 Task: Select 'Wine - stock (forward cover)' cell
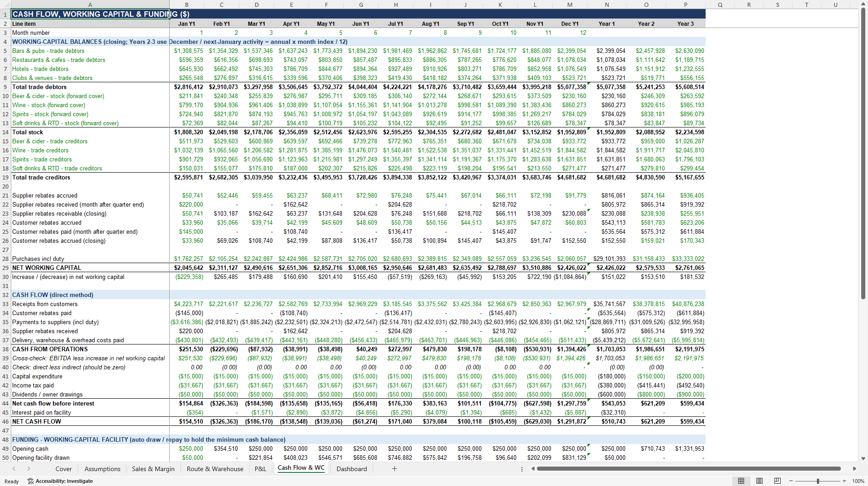pyautogui.click(x=90, y=105)
